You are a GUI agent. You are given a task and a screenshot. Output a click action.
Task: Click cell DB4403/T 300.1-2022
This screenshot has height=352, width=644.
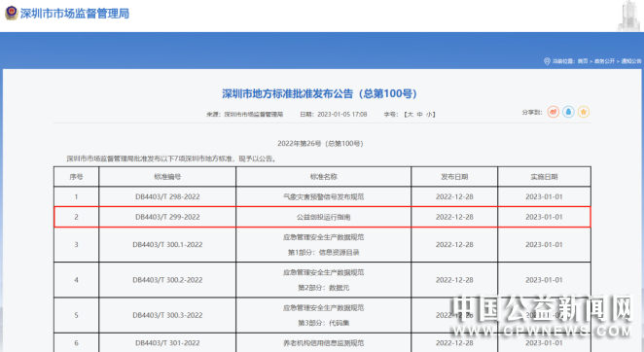coord(167,244)
